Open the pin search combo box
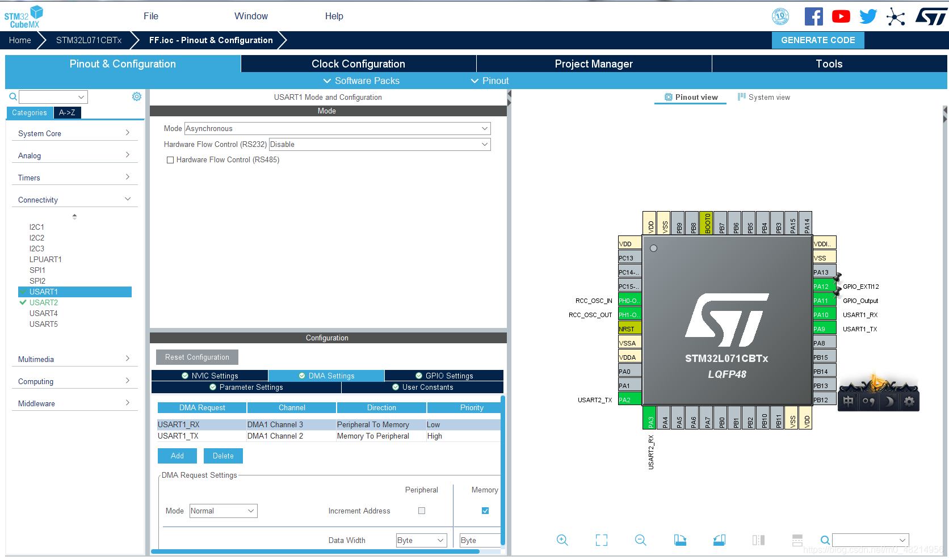The image size is (949, 560). click(x=871, y=540)
